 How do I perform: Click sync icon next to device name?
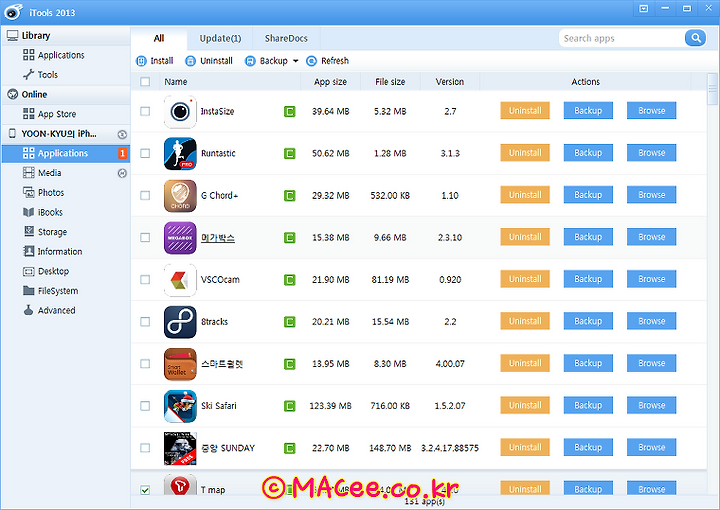point(122,135)
